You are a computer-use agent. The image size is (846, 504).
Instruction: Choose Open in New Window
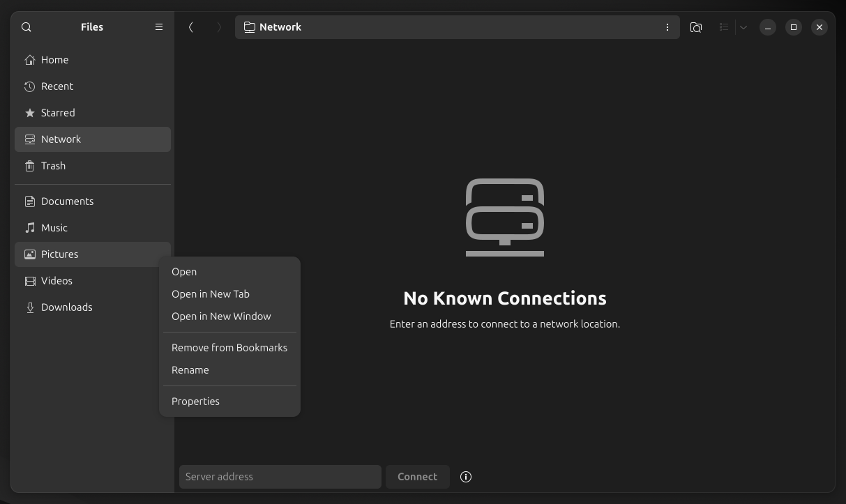coord(221,316)
